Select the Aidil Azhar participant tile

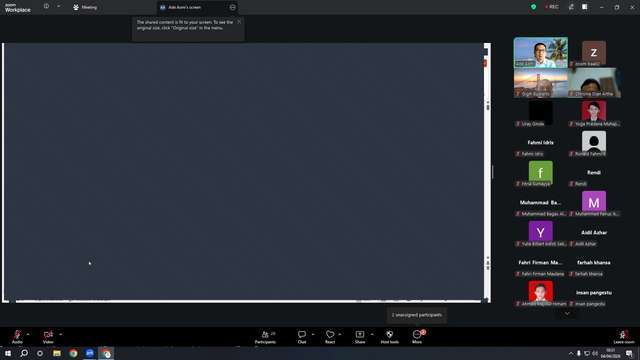point(594,233)
